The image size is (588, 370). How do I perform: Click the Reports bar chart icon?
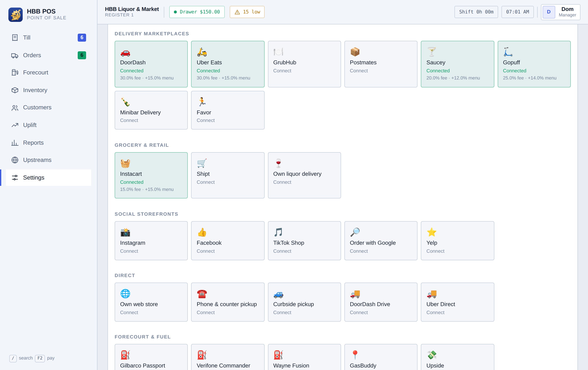click(15, 143)
